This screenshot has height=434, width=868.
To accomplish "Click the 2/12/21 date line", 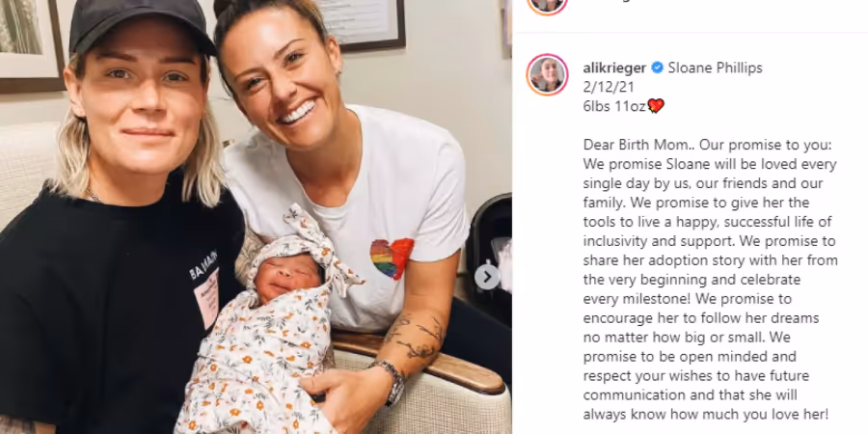I will 609,87.
